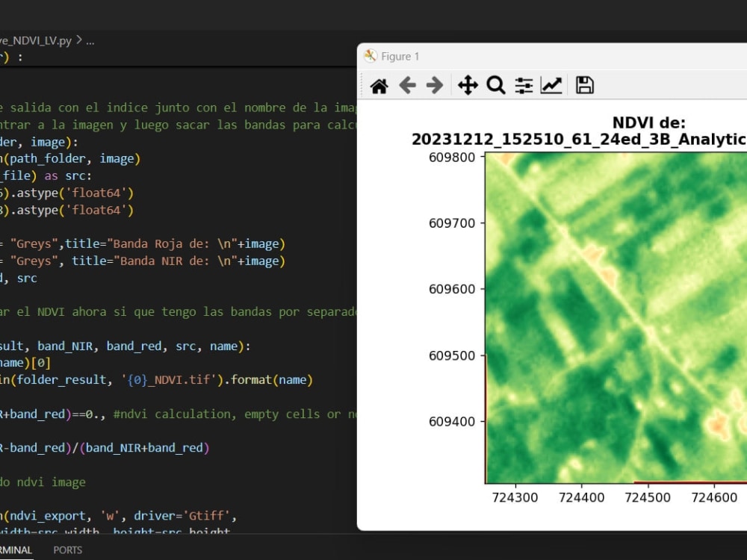
Task: Switch to the TERMINAL panel tab
Action: [x=16, y=550]
